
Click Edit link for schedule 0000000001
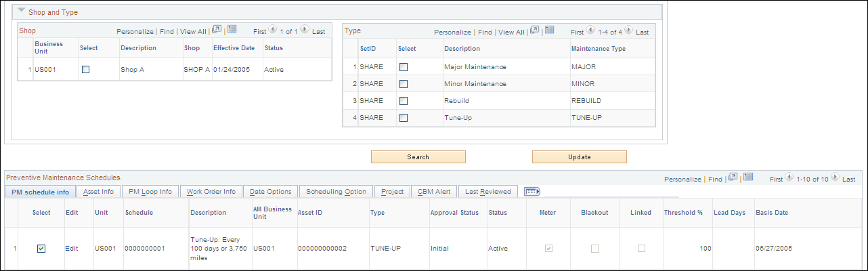tap(72, 249)
